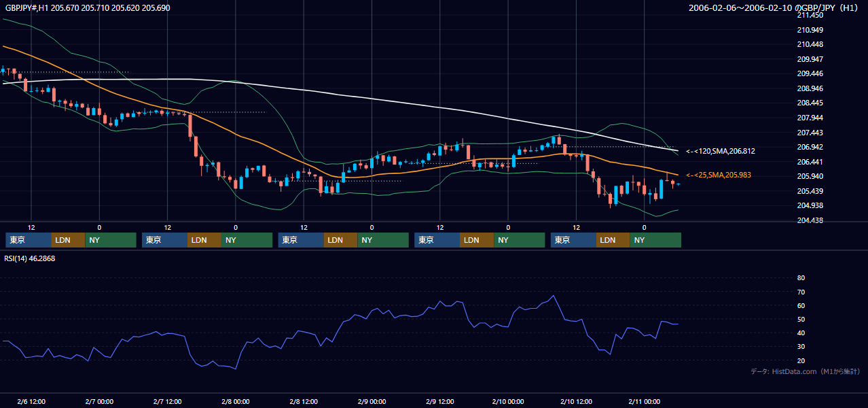The image size is (868, 408).
Task: Click price axis value 211.450
Action: tap(810, 15)
